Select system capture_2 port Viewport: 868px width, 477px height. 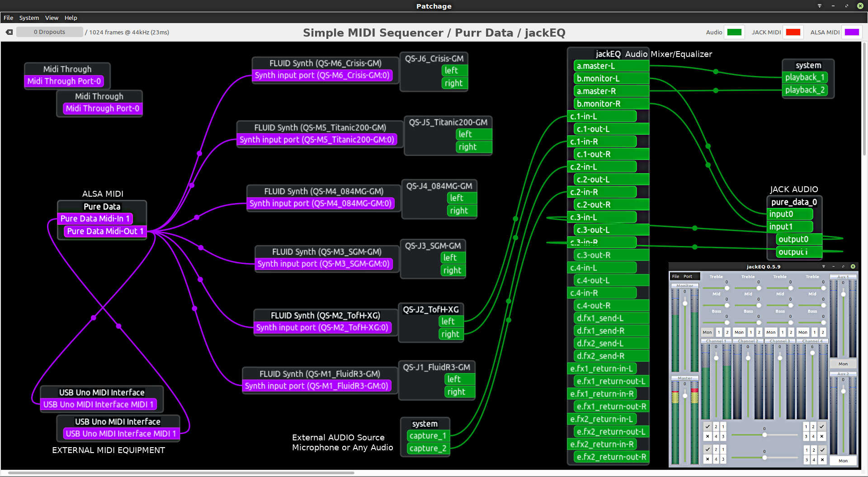[x=428, y=449]
